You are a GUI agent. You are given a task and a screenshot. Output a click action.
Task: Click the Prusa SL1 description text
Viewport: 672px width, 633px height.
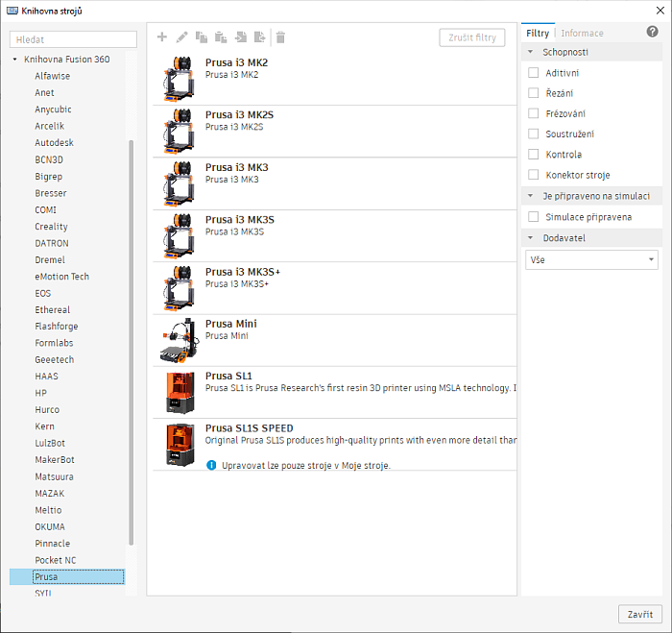pos(361,388)
